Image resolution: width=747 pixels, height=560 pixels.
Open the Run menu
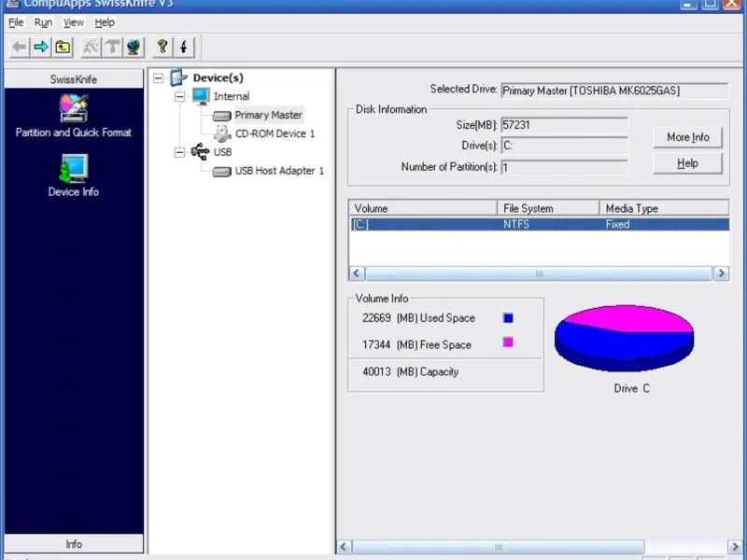click(x=43, y=22)
